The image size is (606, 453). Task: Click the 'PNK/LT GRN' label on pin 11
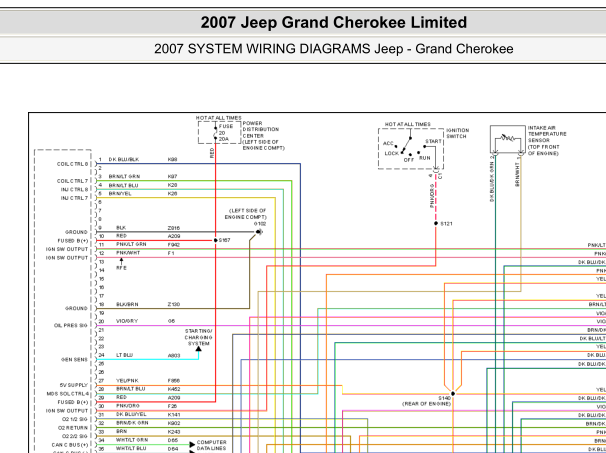point(131,244)
